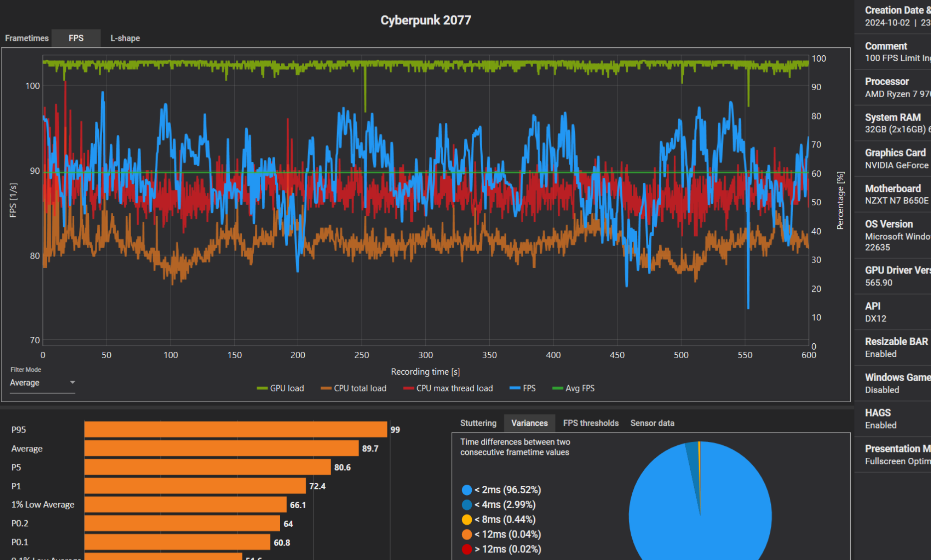Image resolution: width=931 pixels, height=560 pixels.
Task: Open the Stuttering tab
Action: (x=478, y=423)
